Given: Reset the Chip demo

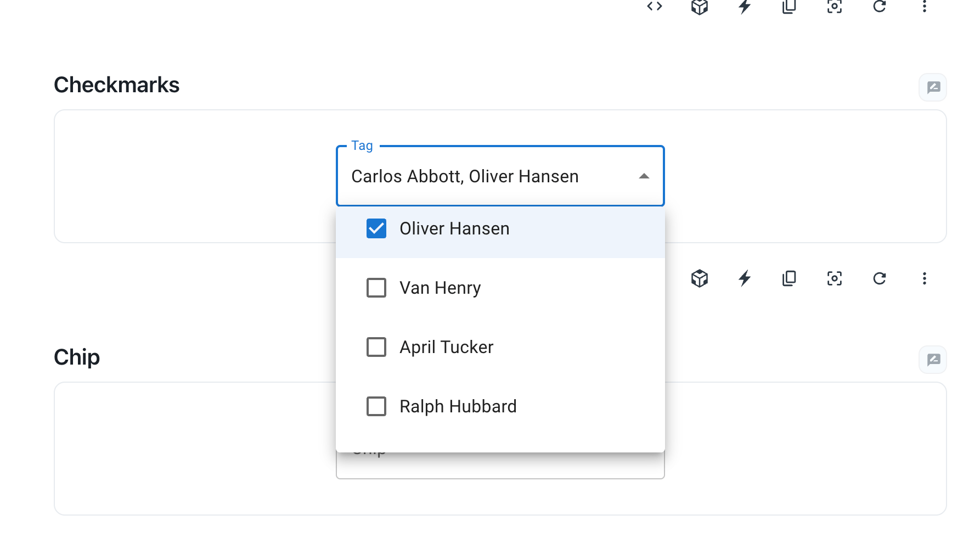Looking at the screenshot, I should click(x=880, y=278).
